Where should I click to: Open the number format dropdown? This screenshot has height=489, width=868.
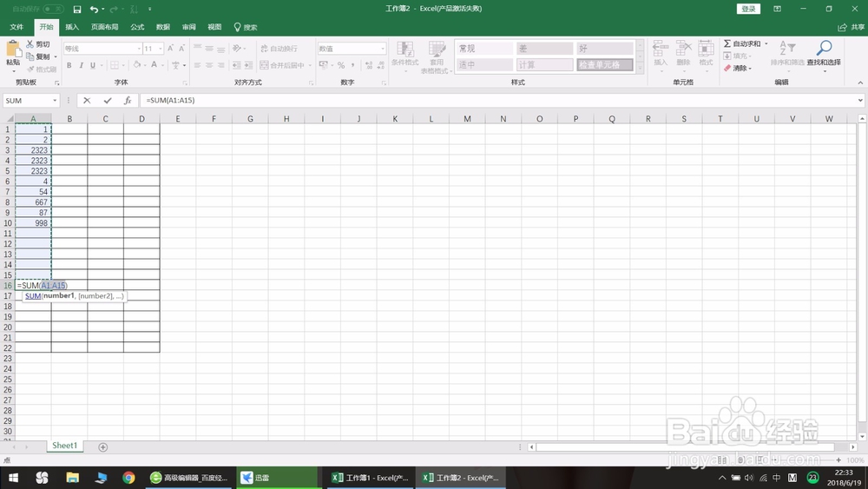pos(383,49)
